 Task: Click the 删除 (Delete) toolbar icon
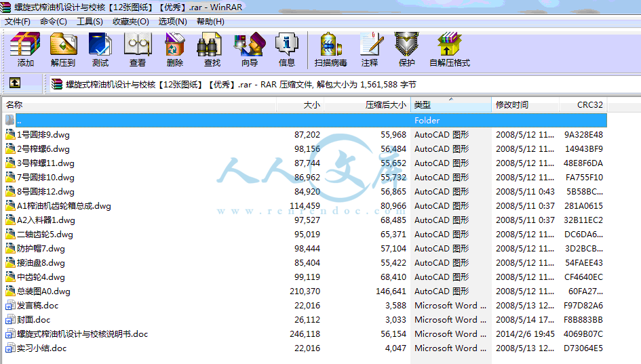pos(175,45)
